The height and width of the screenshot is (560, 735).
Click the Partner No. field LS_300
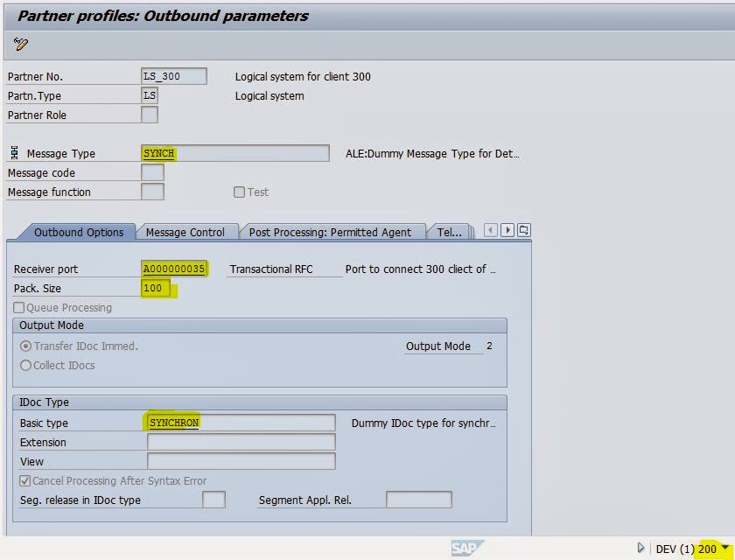pos(174,76)
